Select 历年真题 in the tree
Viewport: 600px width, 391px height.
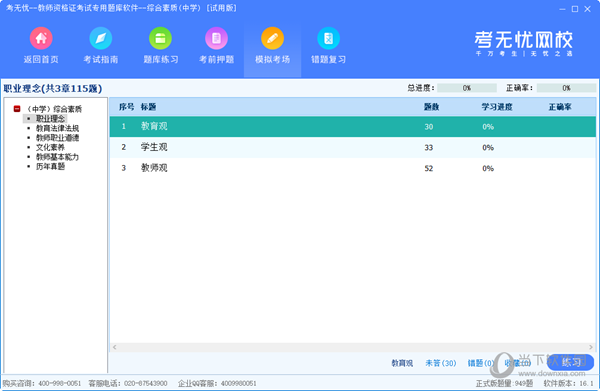coord(51,166)
